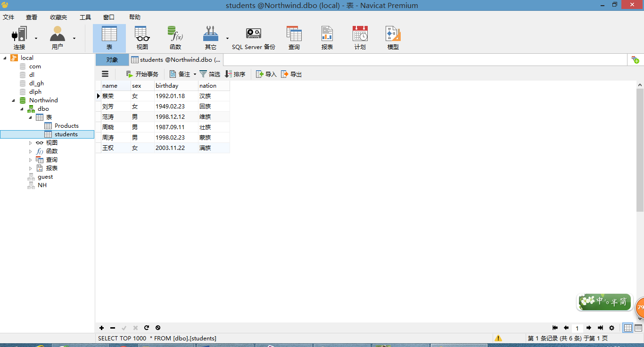644x347 pixels.
Task: Open the 窗口 menu
Action: pos(109,17)
